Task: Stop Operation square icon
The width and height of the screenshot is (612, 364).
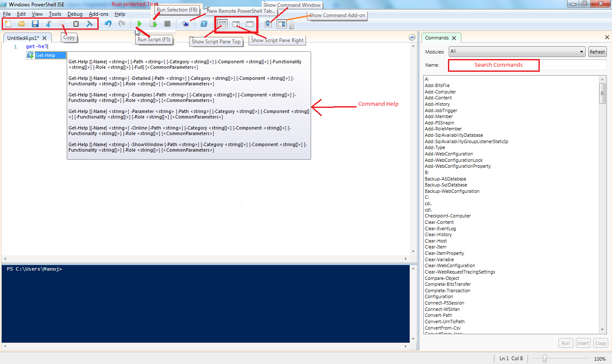Action: [x=167, y=24]
